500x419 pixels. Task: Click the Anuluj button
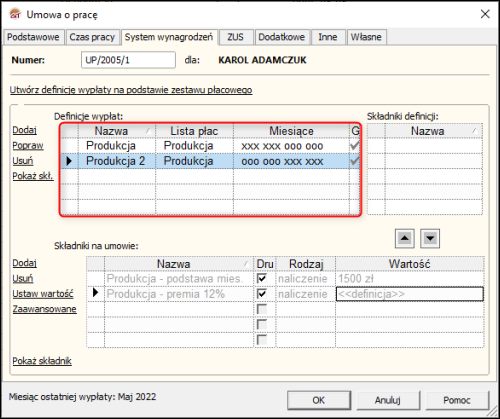click(x=388, y=400)
